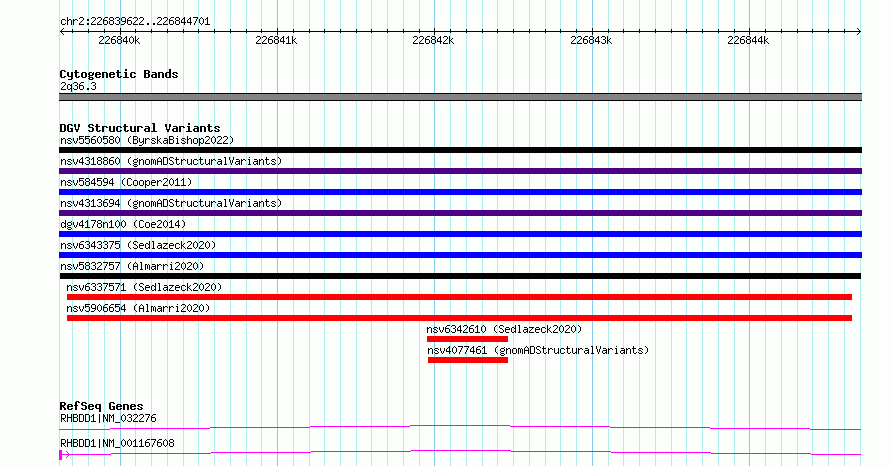Click the red nsv6337571 variant bar
Image resolution: width=890 pixels, height=466 pixels.
[x=459, y=297]
